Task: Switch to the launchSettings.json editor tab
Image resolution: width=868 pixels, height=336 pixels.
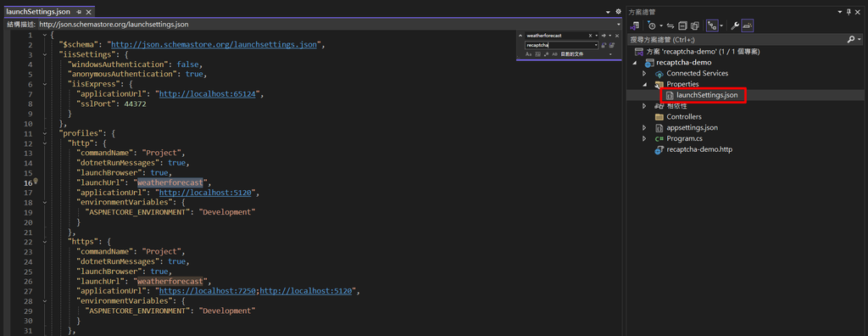Action: [x=37, y=12]
